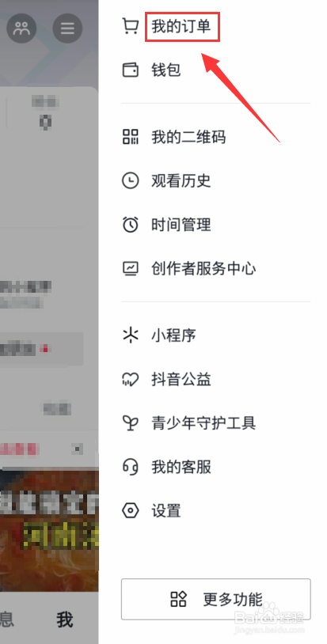Select 我的二维码 menu item
Viewport: 327px width, 644px height.
(188, 136)
